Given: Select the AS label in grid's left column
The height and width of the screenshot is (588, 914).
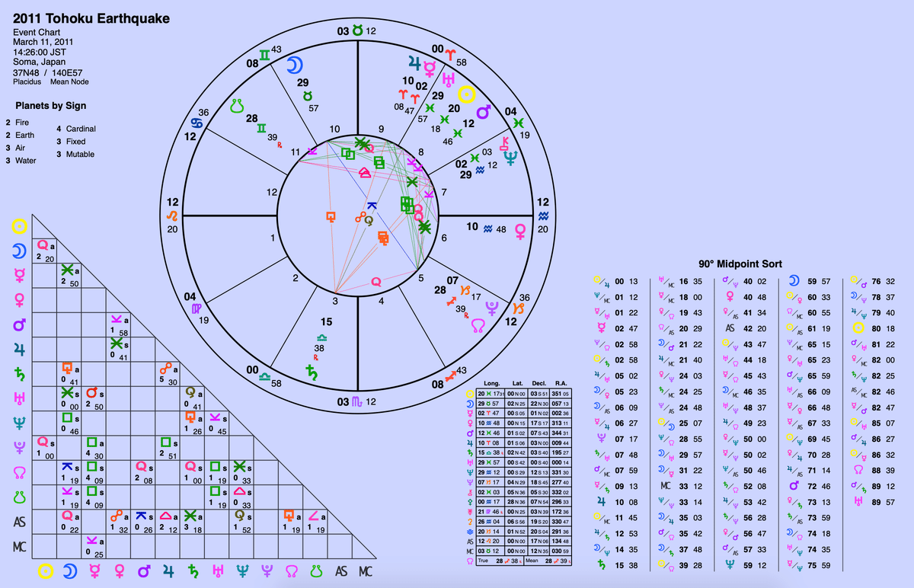Looking at the screenshot, I should (x=21, y=521).
